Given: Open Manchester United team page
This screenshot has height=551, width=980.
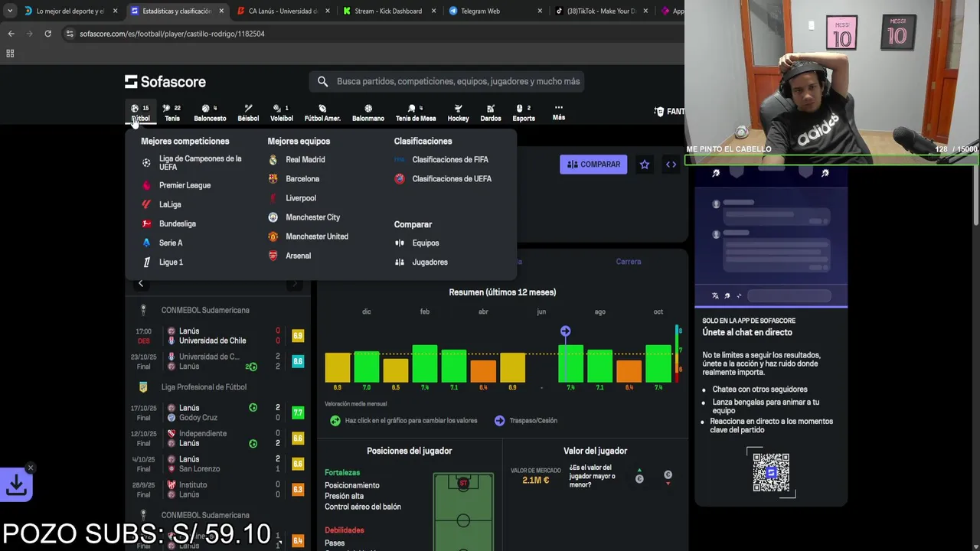Looking at the screenshot, I should pyautogui.click(x=308, y=236).
